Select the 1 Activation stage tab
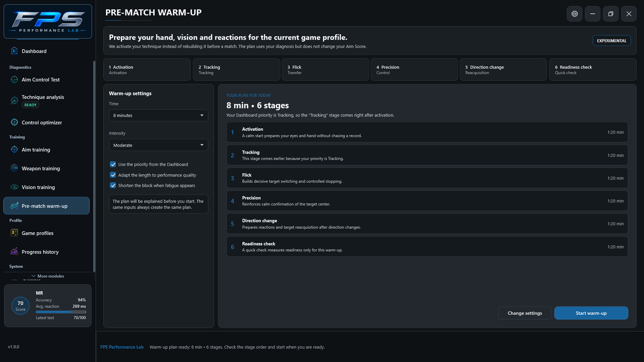The height and width of the screenshot is (362, 644). (147, 70)
